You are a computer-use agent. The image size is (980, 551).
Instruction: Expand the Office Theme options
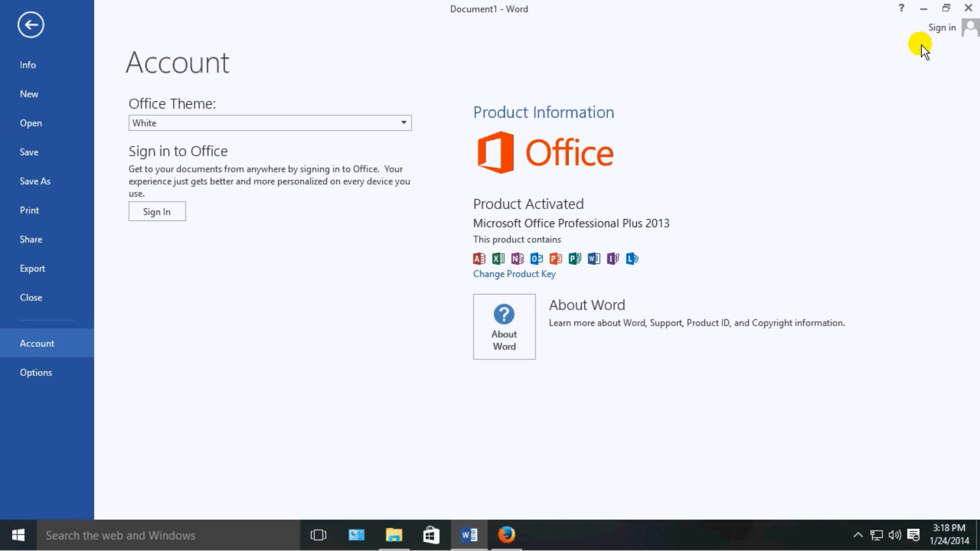[404, 122]
